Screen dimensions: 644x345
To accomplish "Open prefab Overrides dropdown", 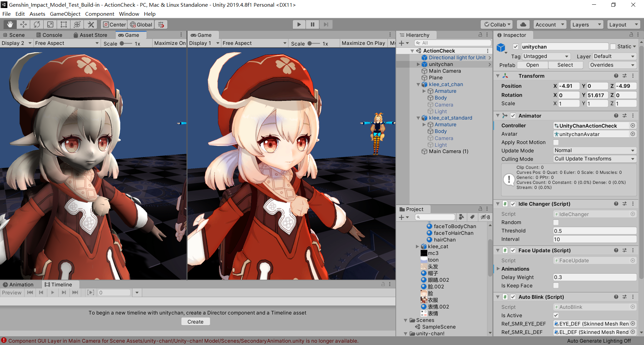I will 612,65.
